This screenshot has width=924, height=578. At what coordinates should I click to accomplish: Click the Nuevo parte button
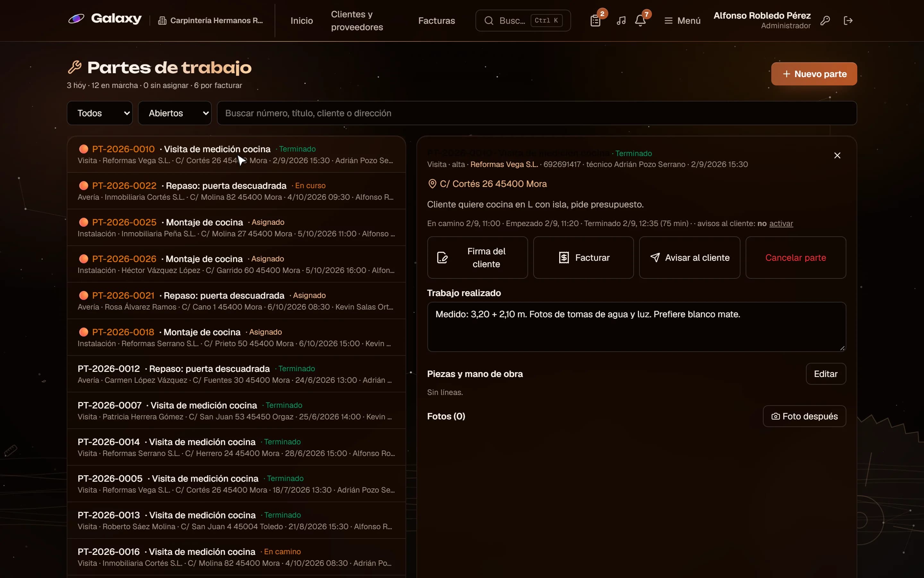tap(814, 74)
